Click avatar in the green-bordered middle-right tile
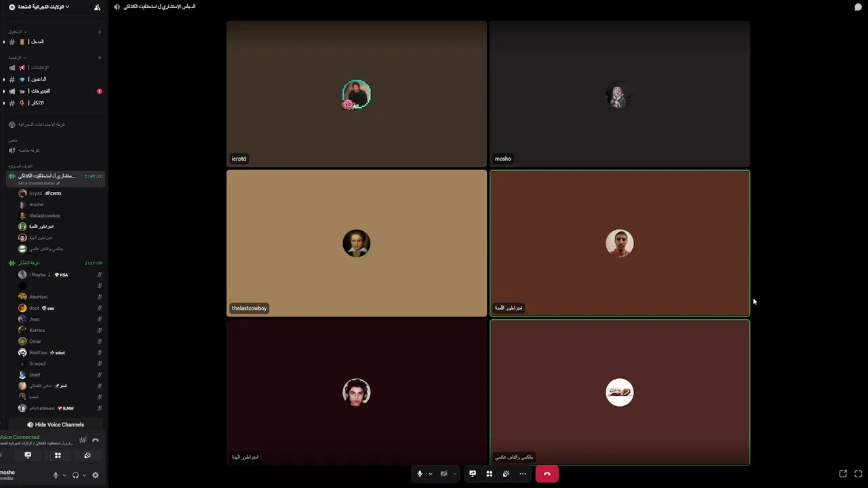This screenshot has height=488, width=868. click(620, 243)
